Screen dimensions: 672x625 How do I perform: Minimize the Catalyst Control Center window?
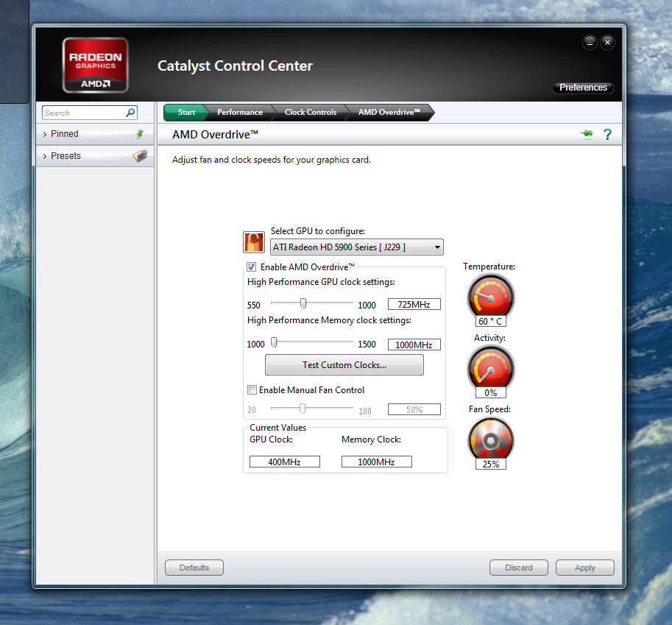coord(590,43)
